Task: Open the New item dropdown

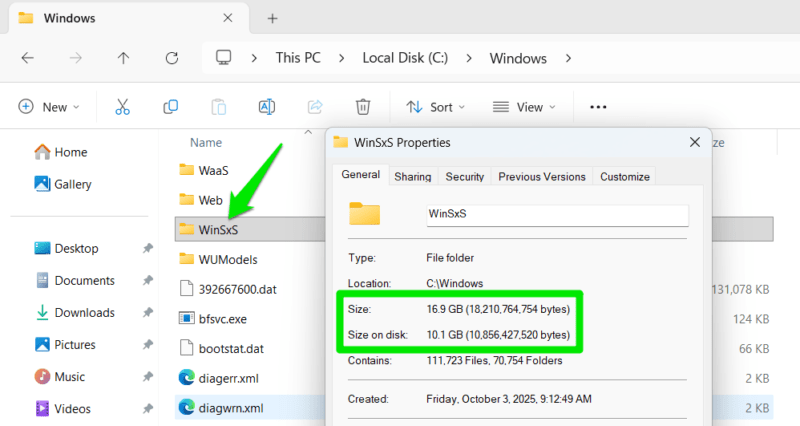Action: (x=49, y=107)
